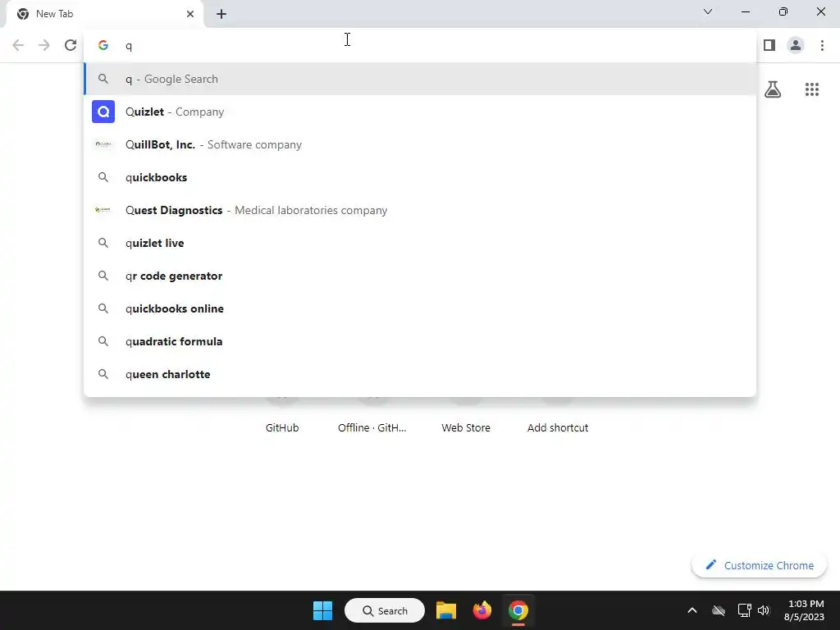This screenshot has width=840, height=630.
Task: Toggle the side panel icon
Action: [769, 46]
